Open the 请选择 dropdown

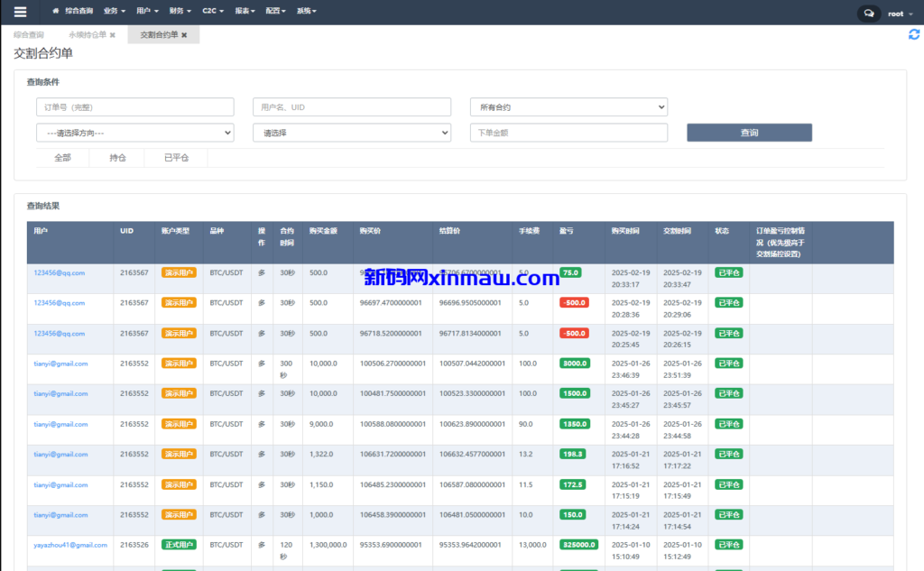tap(352, 133)
